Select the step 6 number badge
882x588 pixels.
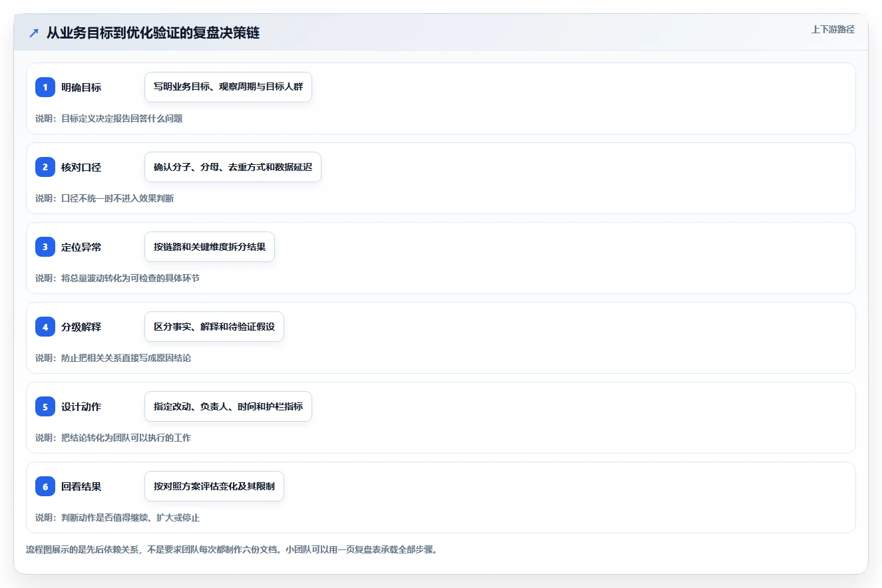[x=45, y=486]
